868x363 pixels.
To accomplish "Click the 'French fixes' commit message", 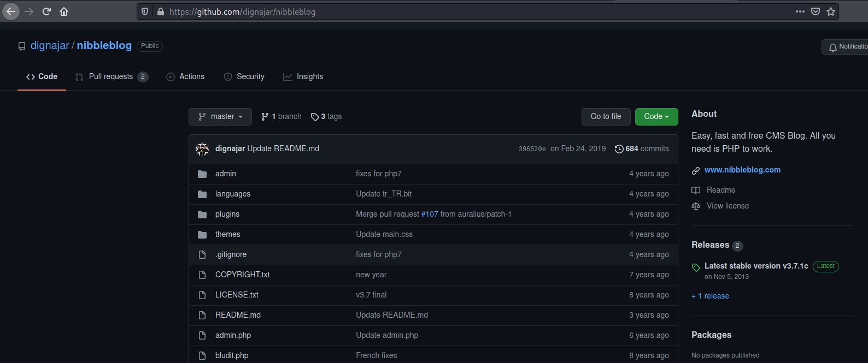I will pos(377,356).
